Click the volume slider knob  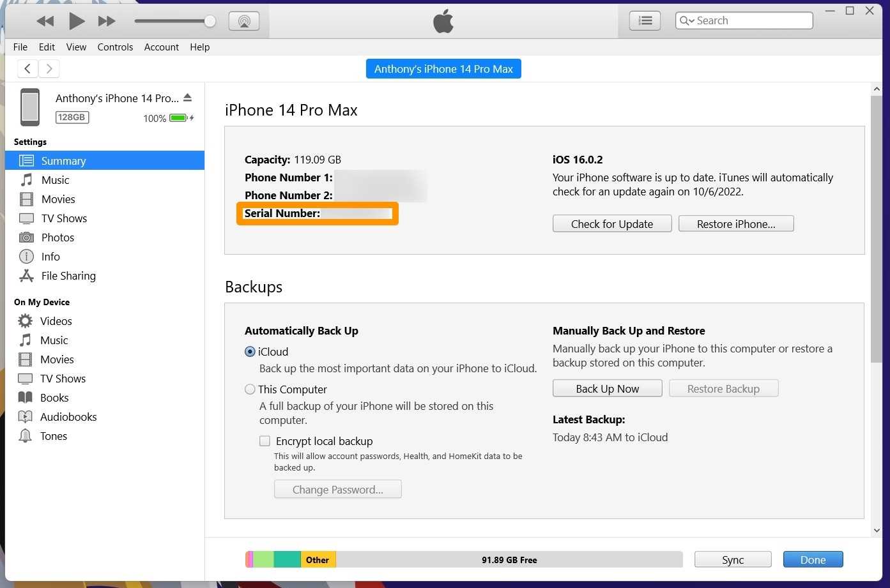pyautogui.click(x=210, y=21)
